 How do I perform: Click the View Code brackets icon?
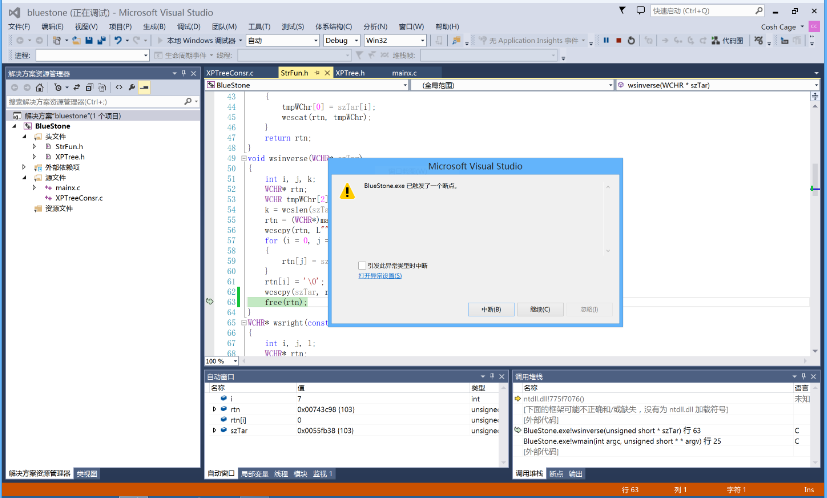click(119, 88)
